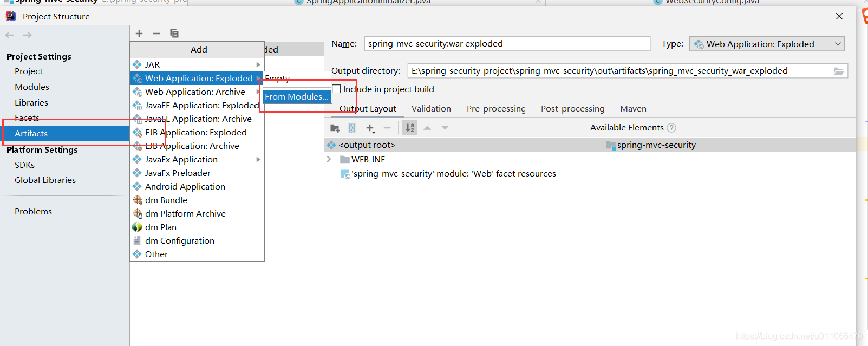This screenshot has height=346, width=868.
Task: Click the JAR icon in Add menu
Action: (x=137, y=64)
